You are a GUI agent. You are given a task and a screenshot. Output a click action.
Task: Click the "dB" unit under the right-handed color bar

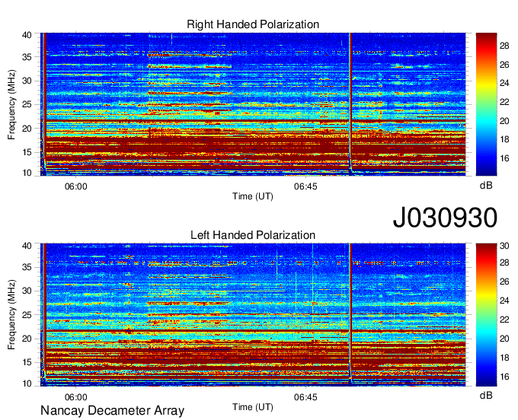point(486,186)
